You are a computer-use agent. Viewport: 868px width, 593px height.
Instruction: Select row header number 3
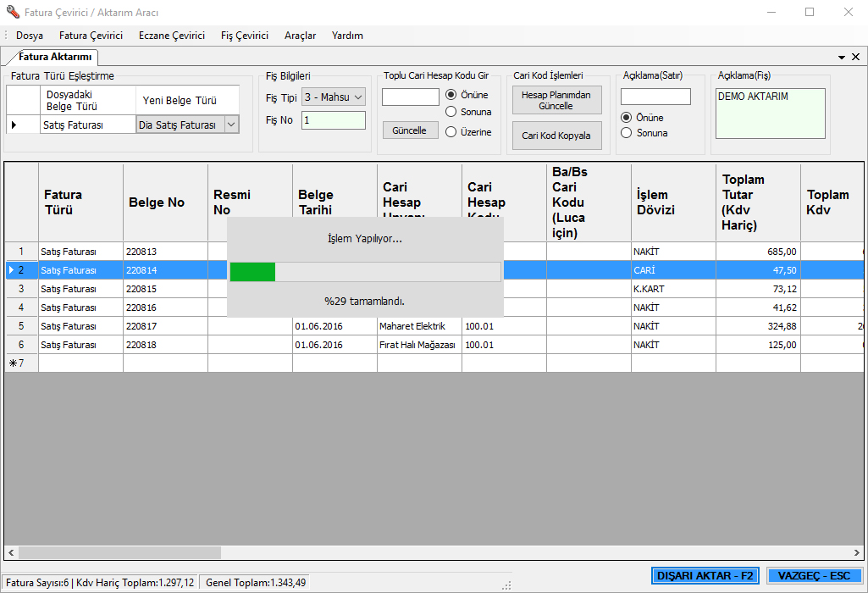point(21,289)
